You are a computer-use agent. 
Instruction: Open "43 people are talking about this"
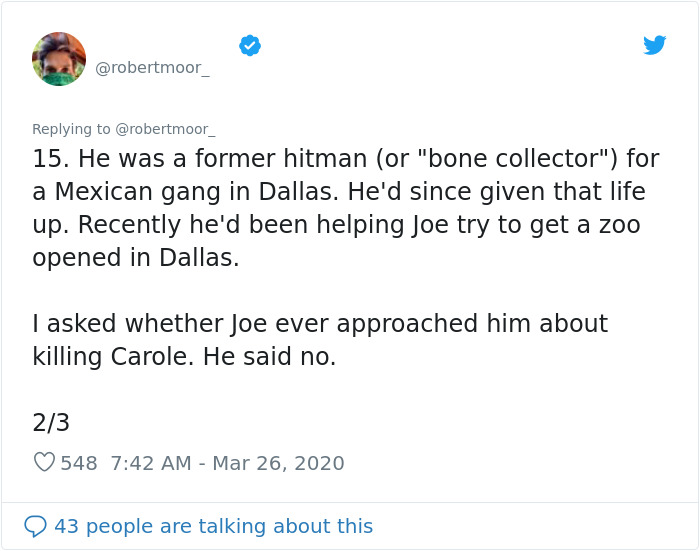point(214,526)
